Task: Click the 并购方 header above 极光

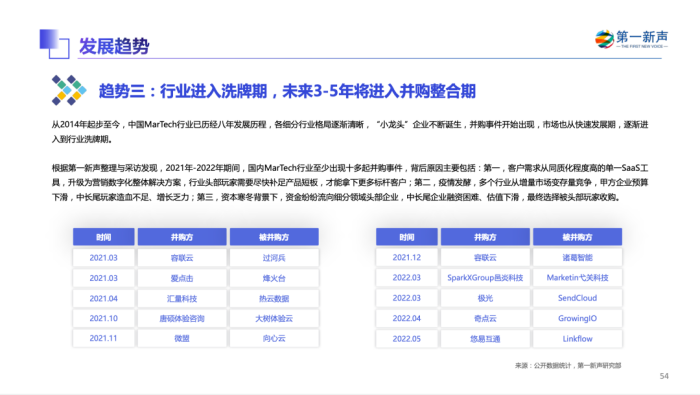Action: (485, 237)
